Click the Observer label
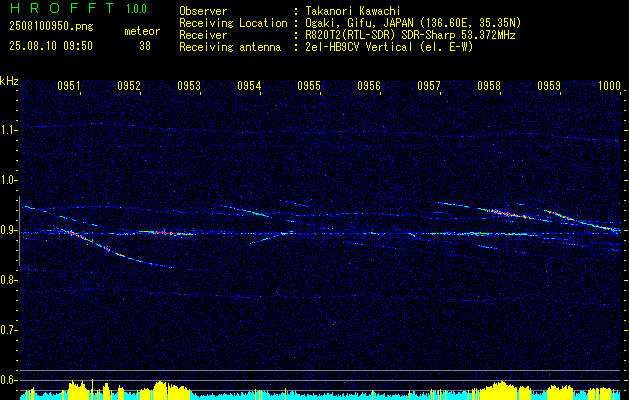Viewport: 629px width, 400px height. pyautogui.click(x=203, y=11)
